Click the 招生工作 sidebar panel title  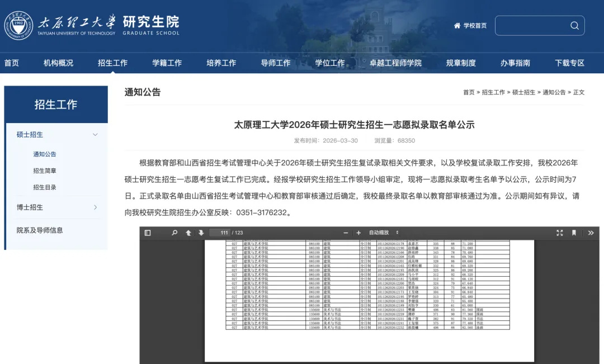[x=56, y=105]
